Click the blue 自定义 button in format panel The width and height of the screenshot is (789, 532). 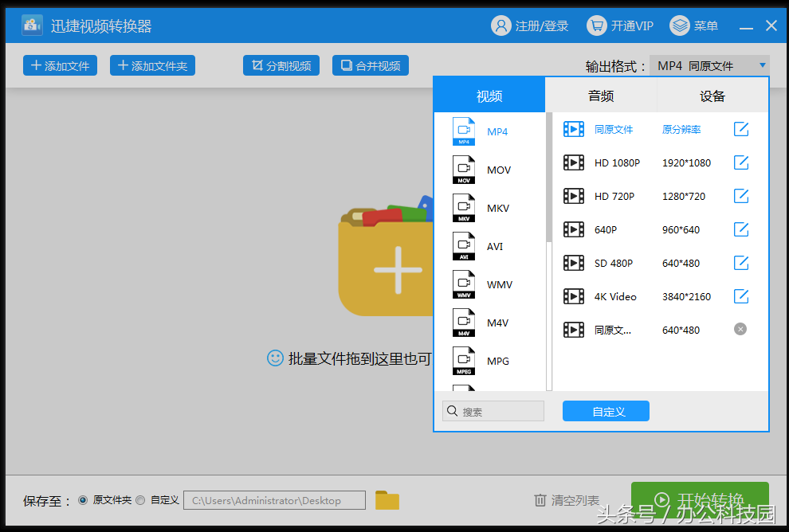point(606,411)
